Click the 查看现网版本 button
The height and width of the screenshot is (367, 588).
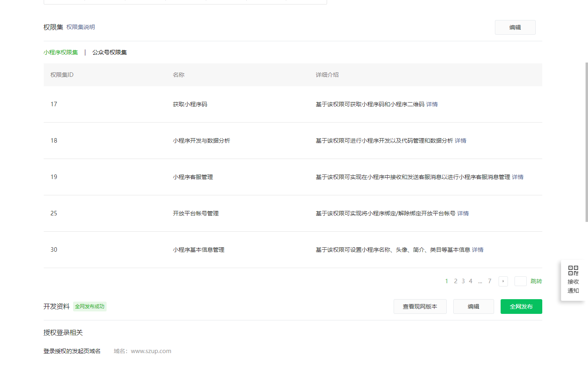[x=420, y=307]
